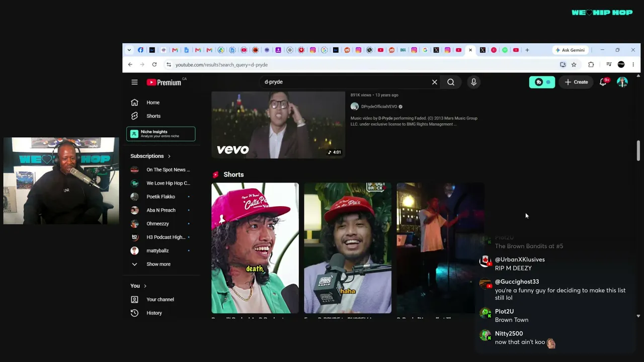Open the Chrome three-dot menu
The height and width of the screenshot is (362, 644).
click(x=633, y=64)
